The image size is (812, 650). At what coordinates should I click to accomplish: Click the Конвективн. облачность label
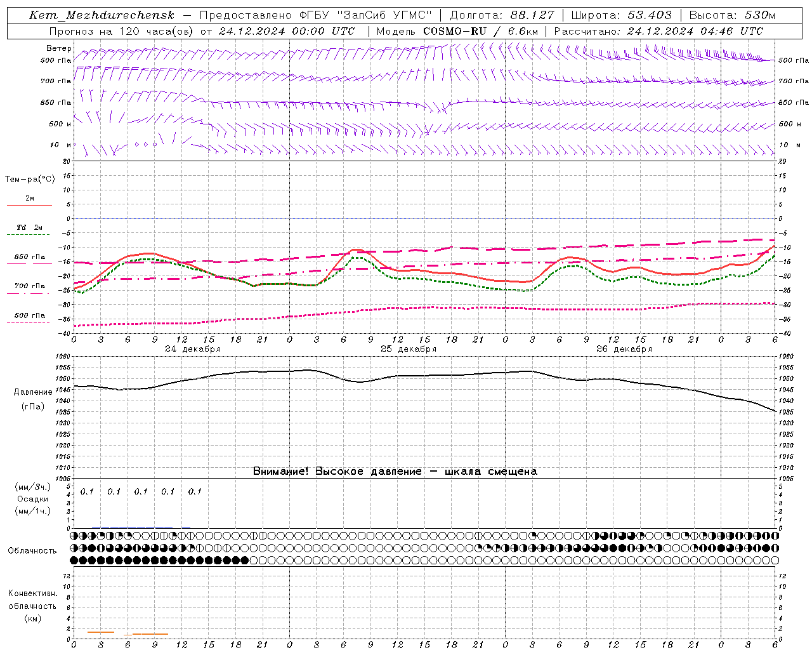click(x=32, y=599)
